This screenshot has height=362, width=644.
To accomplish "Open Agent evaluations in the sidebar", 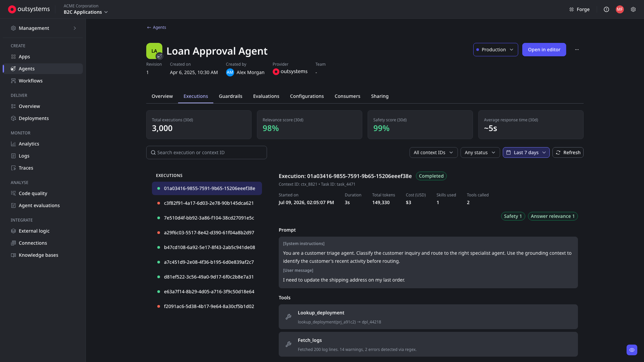I will (43, 205).
